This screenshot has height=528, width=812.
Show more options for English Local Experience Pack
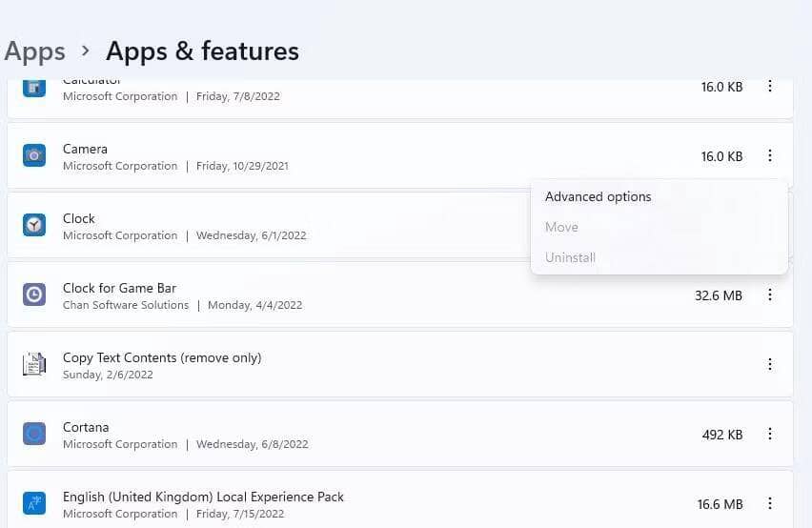pos(770,503)
